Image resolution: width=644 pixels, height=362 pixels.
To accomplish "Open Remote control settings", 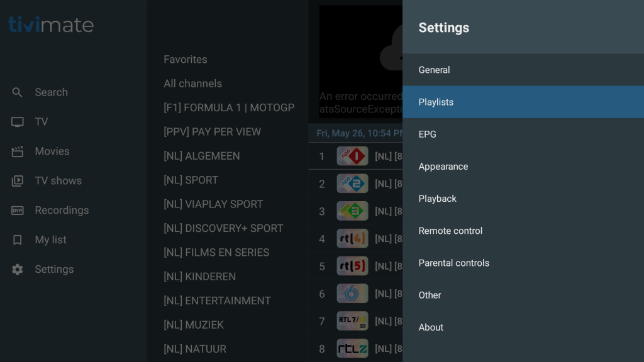I will pyautogui.click(x=450, y=231).
